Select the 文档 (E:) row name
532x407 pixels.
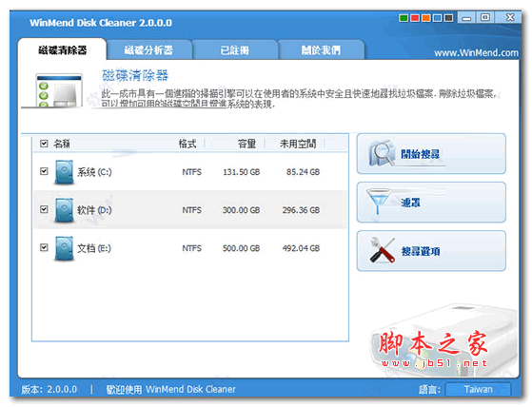(x=94, y=248)
